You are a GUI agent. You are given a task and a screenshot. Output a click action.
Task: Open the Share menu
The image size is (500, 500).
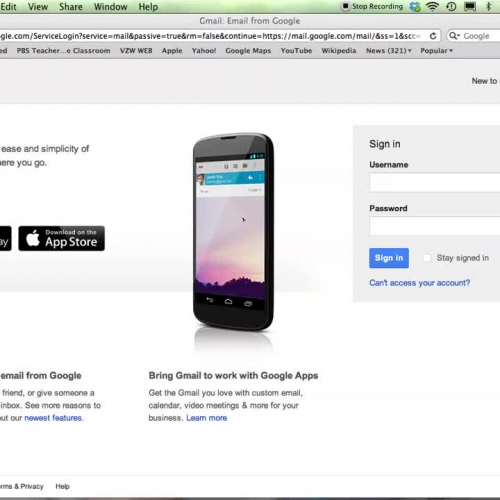71,7
